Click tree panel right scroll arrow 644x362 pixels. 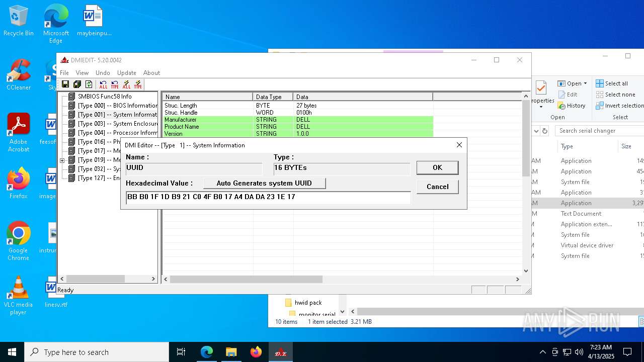click(x=153, y=279)
